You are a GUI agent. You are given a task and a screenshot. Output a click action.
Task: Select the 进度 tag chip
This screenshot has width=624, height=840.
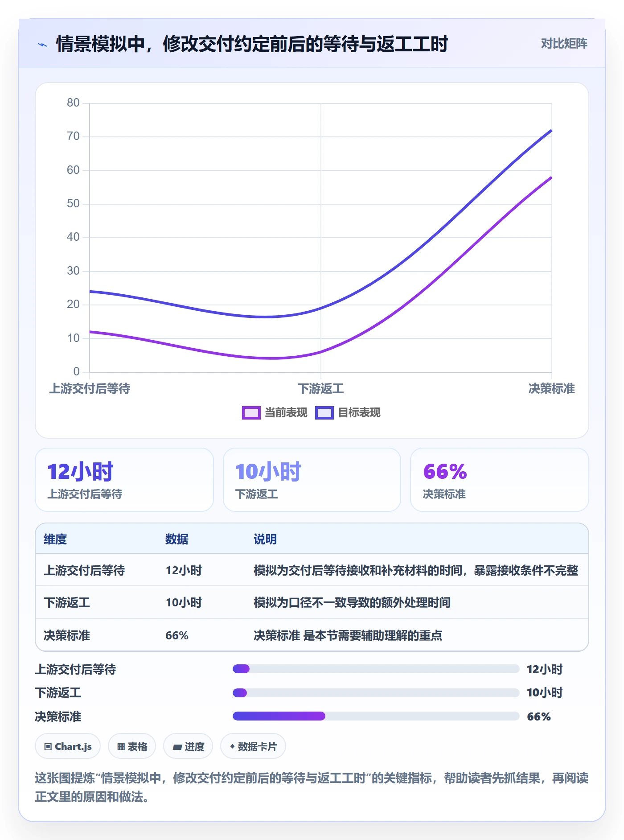click(188, 746)
